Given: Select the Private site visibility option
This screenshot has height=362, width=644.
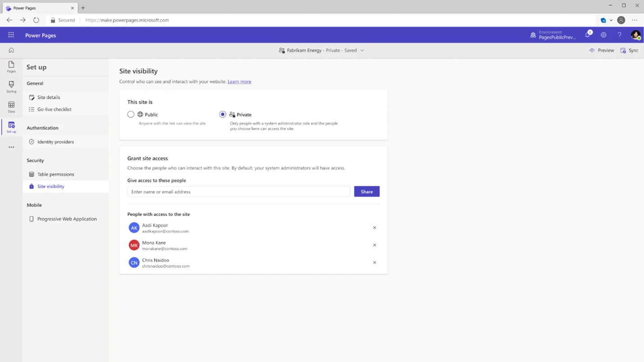Looking at the screenshot, I should [x=222, y=114].
